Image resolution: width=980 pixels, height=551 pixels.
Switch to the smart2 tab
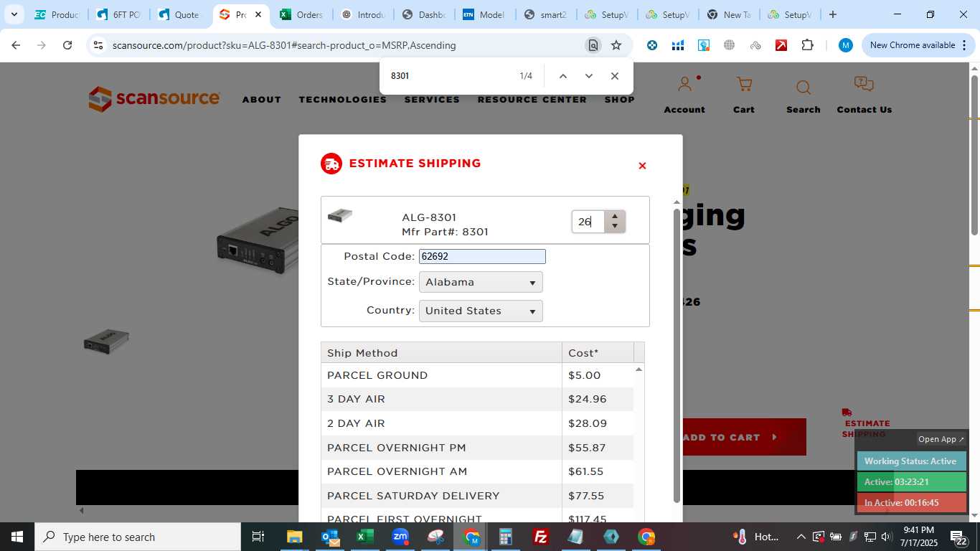click(546, 14)
